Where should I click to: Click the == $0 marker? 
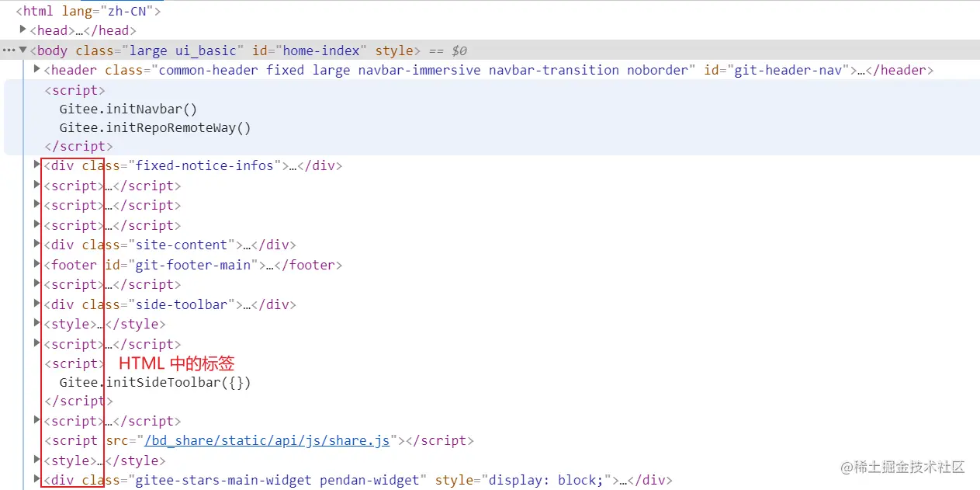(448, 50)
